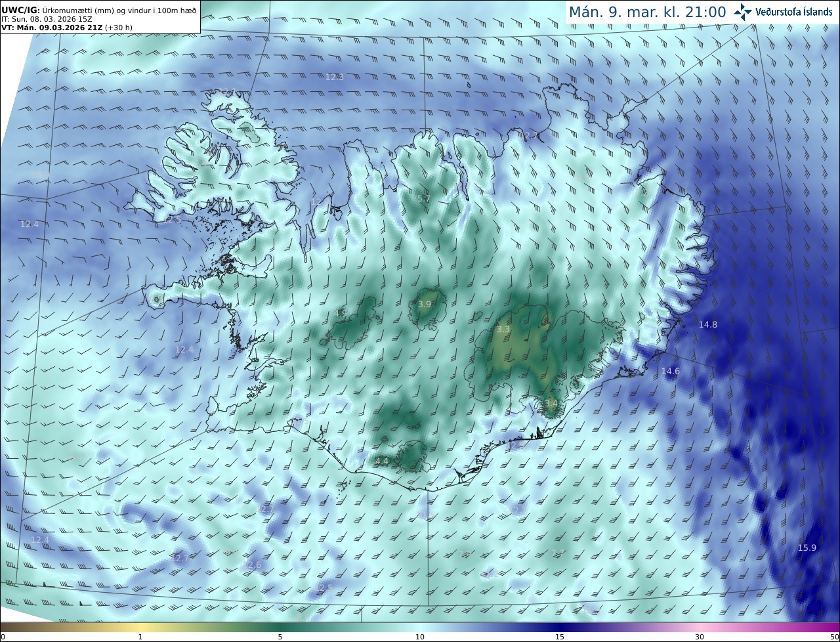
Task: Click the Veðurstofa Íslands title text
Action: coord(794,12)
